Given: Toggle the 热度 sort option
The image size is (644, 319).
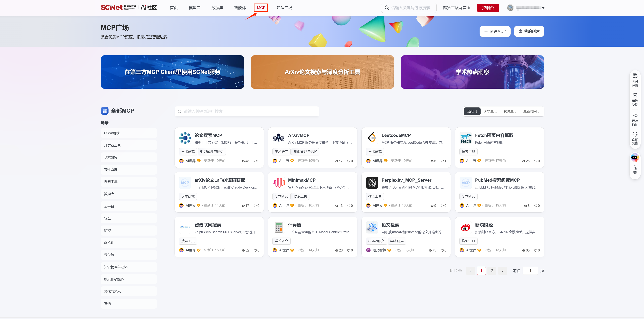Looking at the screenshot, I should tap(472, 111).
